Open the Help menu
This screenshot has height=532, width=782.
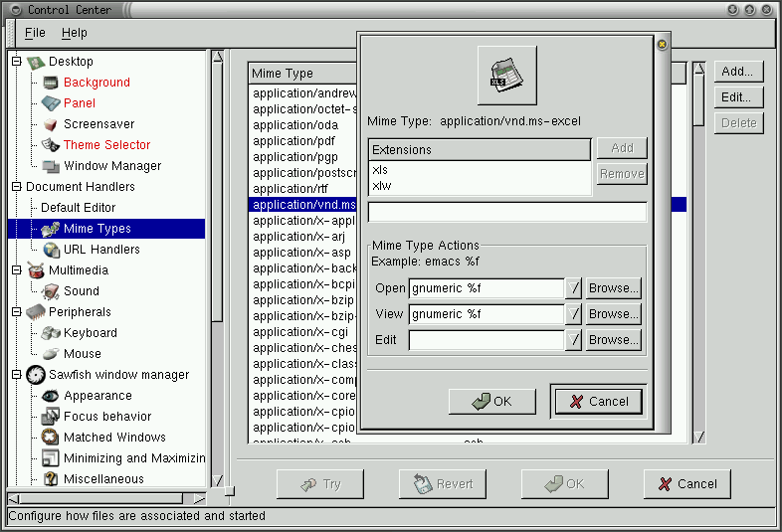pyautogui.click(x=75, y=33)
